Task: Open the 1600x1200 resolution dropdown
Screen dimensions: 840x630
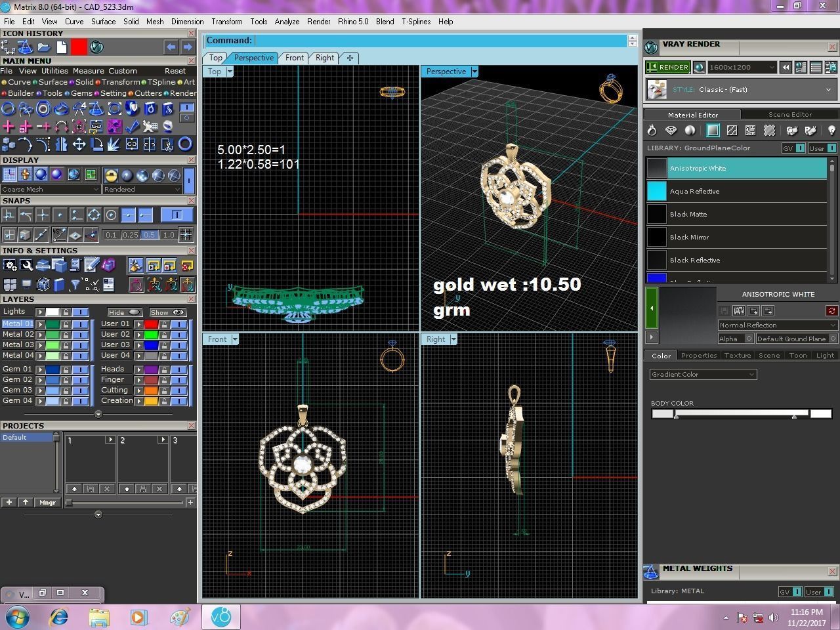Action: tap(742, 67)
